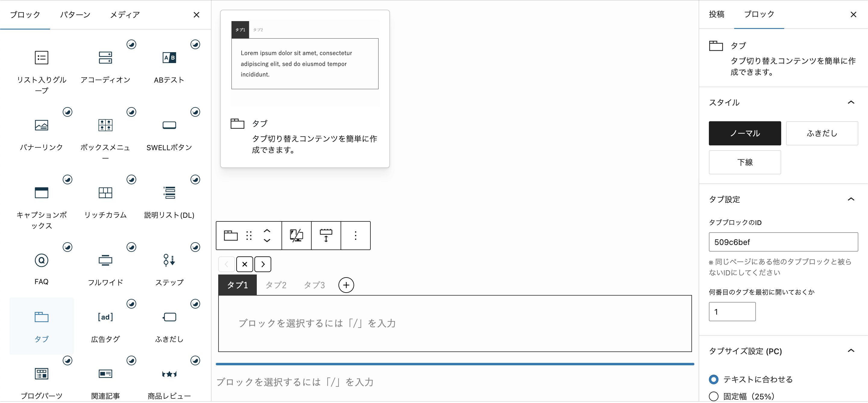Click the device display restriction toolbar icon

pos(296,235)
